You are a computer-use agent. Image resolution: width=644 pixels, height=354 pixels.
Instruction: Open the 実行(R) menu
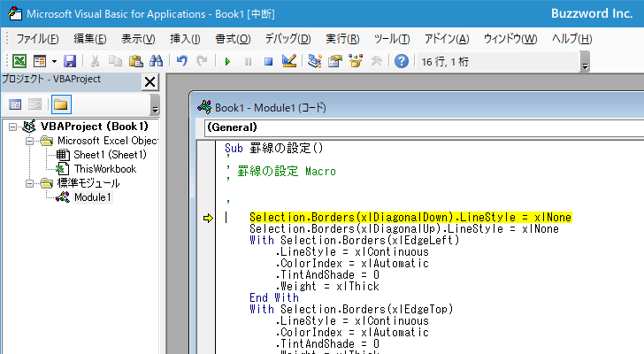pyautogui.click(x=342, y=39)
